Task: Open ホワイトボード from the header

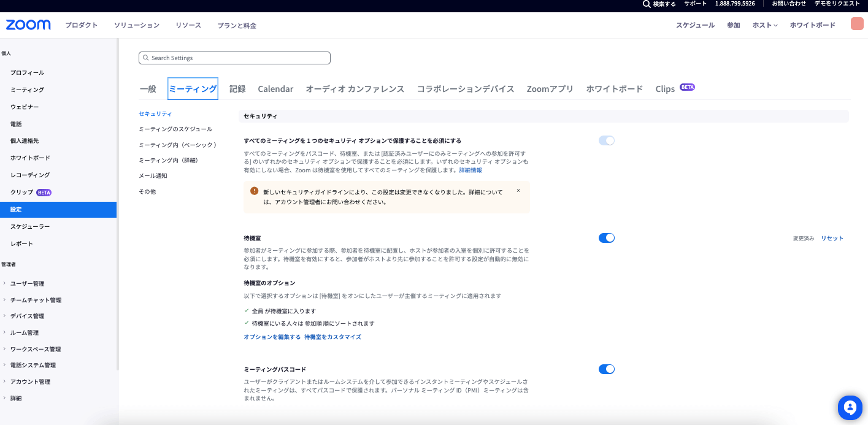Action: pos(813,25)
